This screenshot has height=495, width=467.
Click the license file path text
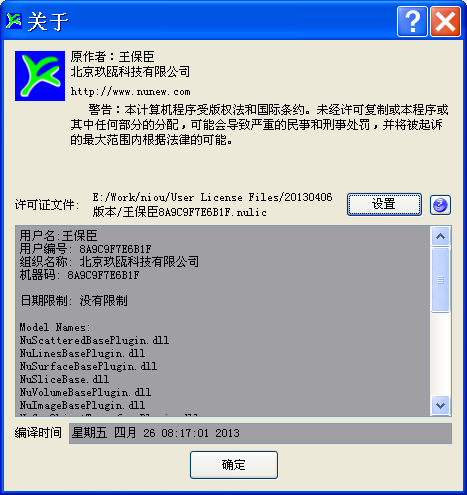[x=212, y=205]
